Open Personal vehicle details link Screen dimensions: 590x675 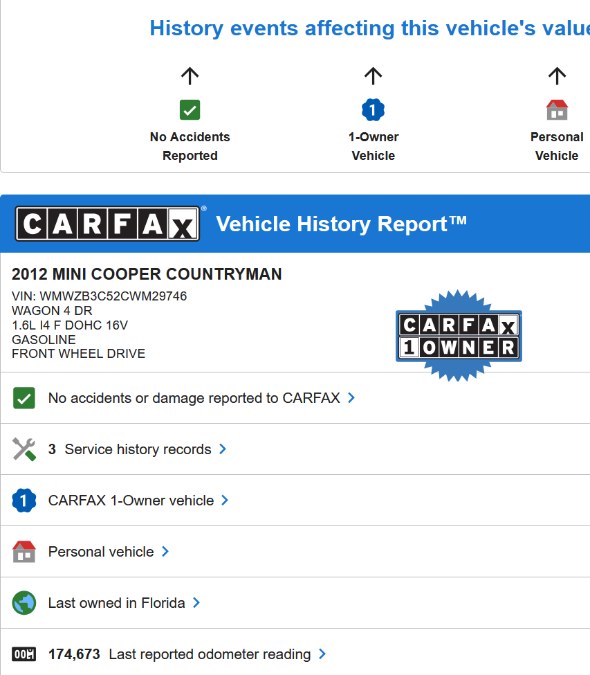click(x=101, y=551)
